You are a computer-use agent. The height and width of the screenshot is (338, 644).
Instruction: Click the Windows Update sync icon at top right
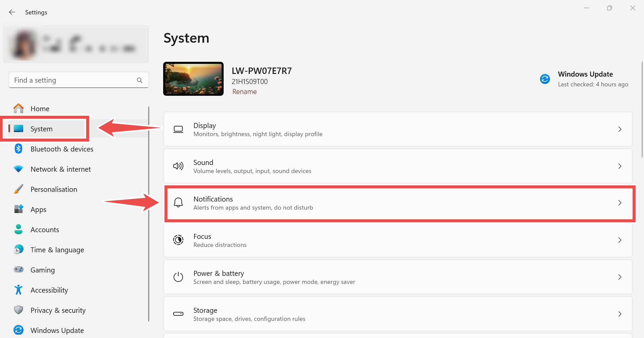(545, 79)
